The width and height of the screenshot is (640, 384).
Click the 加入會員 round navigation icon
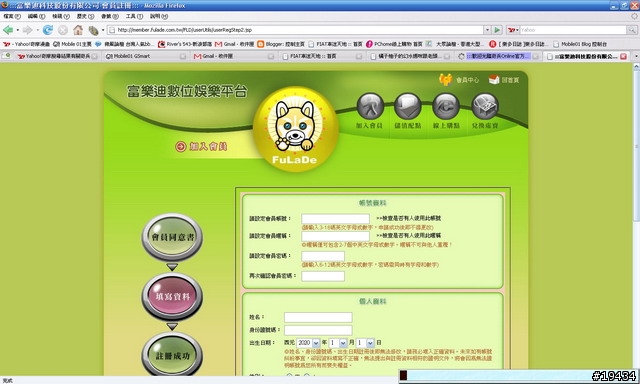(370, 106)
